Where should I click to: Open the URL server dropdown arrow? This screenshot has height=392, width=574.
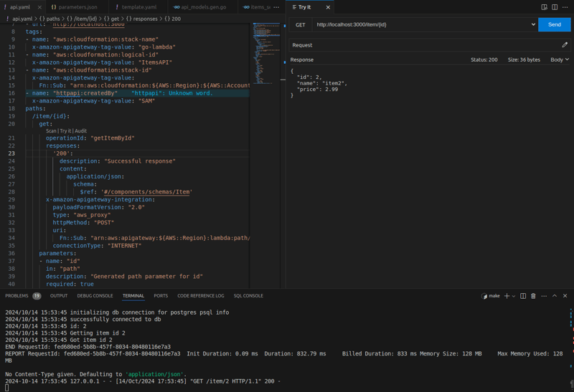(533, 24)
